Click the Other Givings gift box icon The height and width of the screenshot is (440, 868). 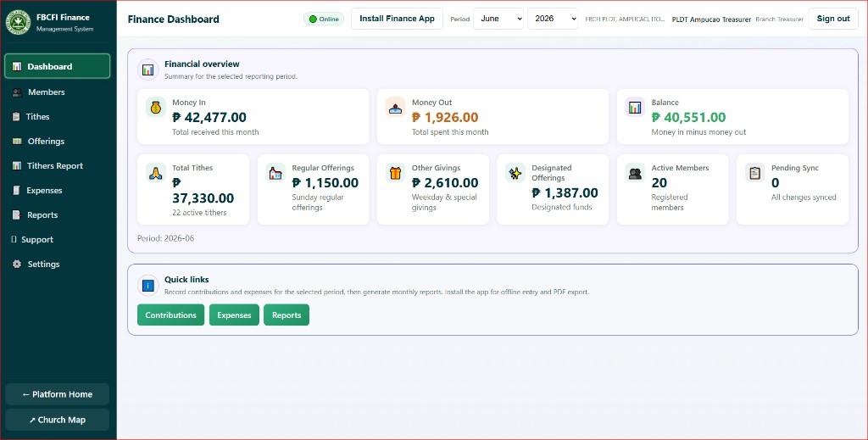point(396,173)
